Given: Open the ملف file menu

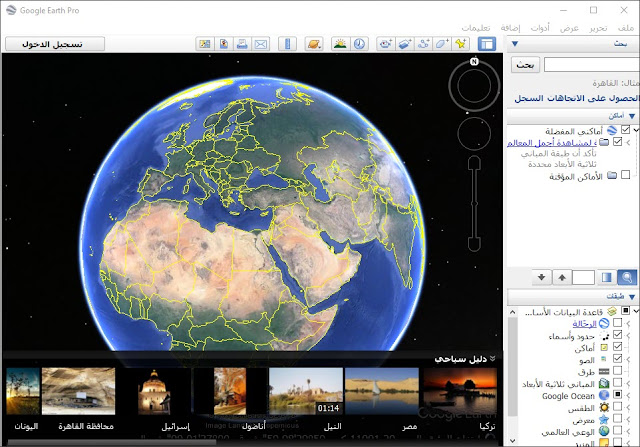Looking at the screenshot, I should pyautogui.click(x=626, y=28).
